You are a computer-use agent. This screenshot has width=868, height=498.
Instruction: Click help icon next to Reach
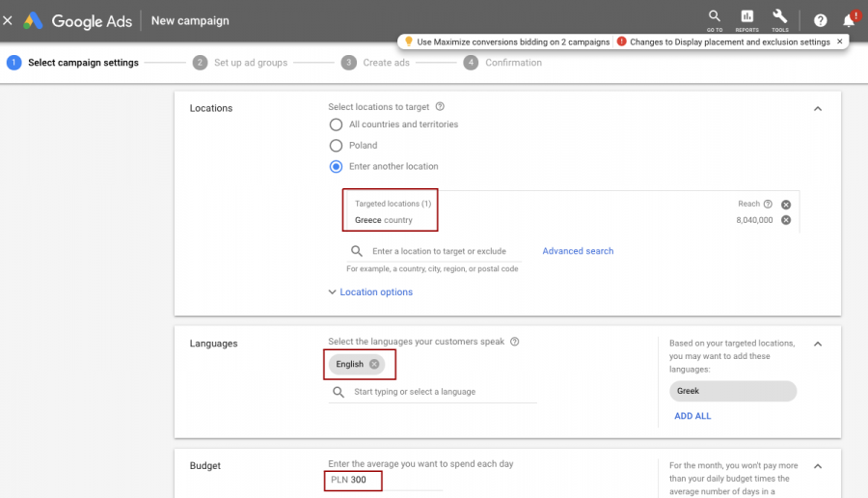pos(768,205)
